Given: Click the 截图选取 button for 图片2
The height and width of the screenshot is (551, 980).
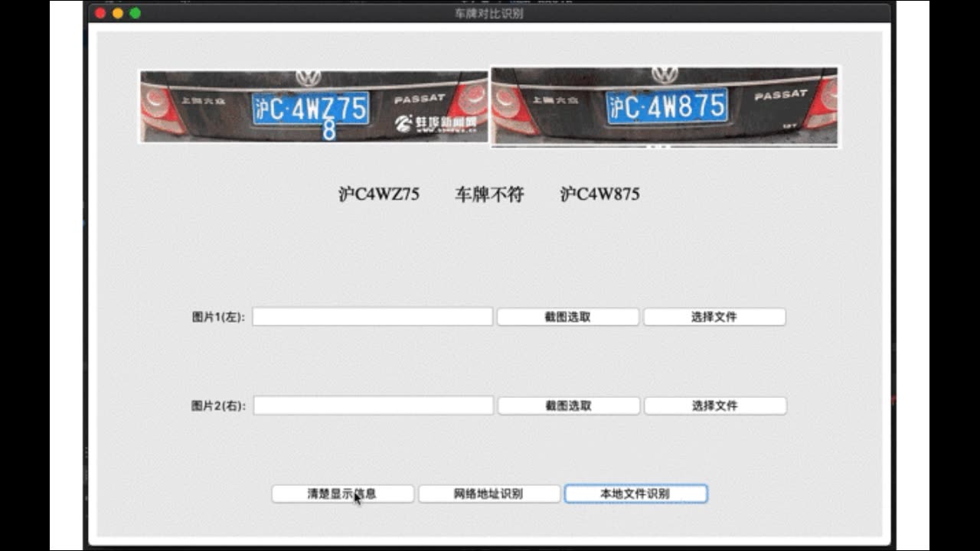Looking at the screenshot, I should 567,405.
